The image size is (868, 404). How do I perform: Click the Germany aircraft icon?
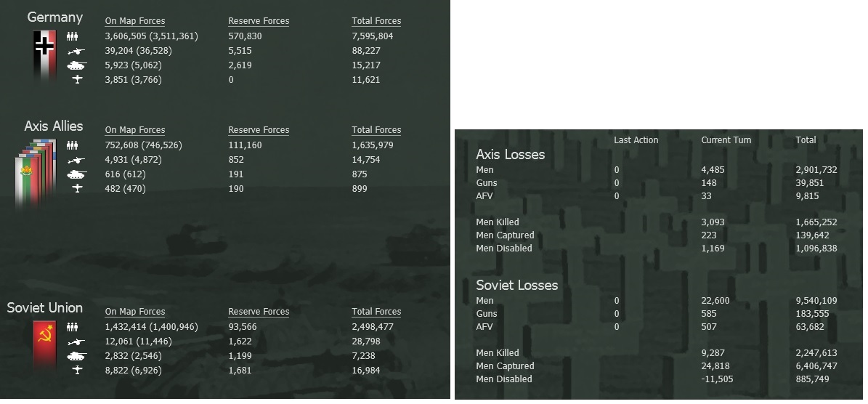[77, 80]
